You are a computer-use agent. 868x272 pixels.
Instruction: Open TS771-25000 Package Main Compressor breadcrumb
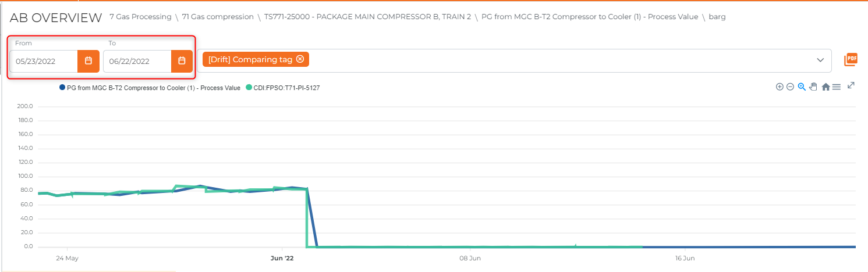pyautogui.click(x=367, y=17)
